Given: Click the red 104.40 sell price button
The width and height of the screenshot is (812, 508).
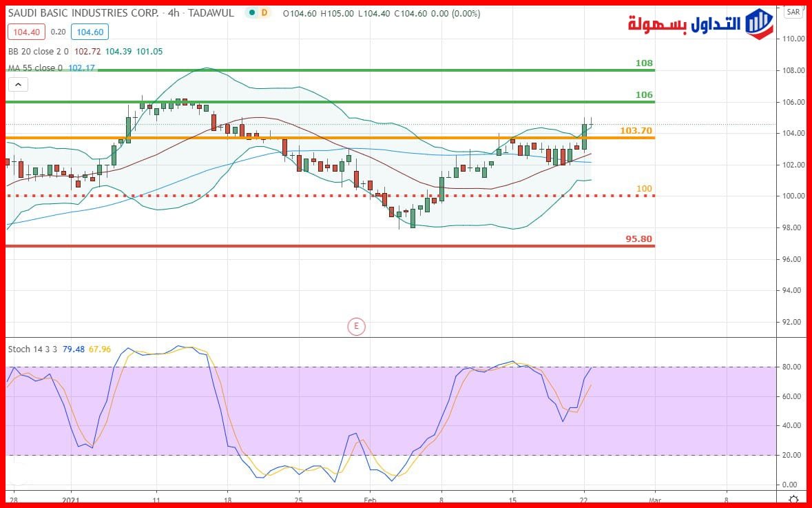Looking at the screenshot, I should click(26, 32).
